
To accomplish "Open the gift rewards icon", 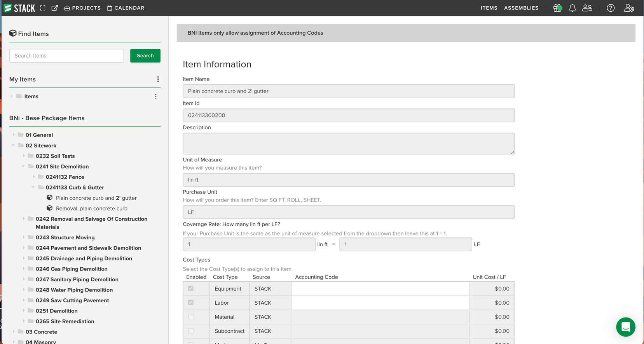I will (x=557, y=8).
